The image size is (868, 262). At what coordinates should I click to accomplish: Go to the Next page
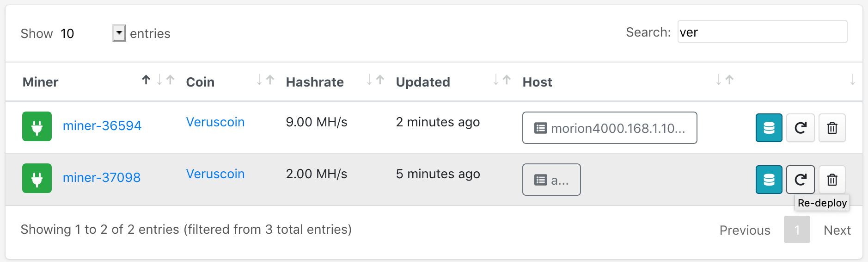pyautogui.click(x=837, y=230)
